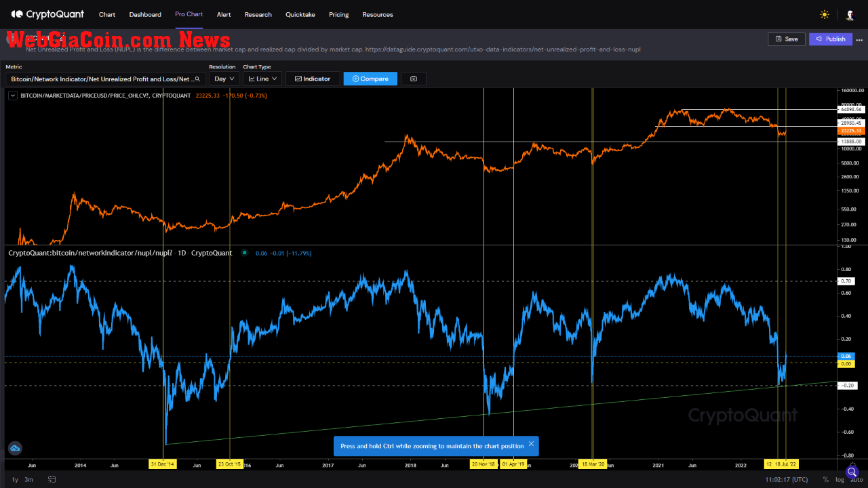Save the chart with Save button
This screenshot has height=488, width=868.
(x=787, y=39)
